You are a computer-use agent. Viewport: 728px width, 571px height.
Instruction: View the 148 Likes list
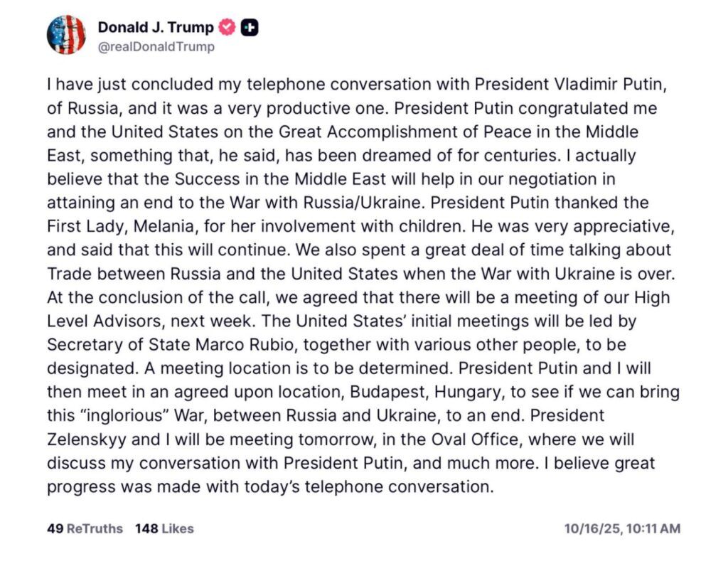[164, 528]
